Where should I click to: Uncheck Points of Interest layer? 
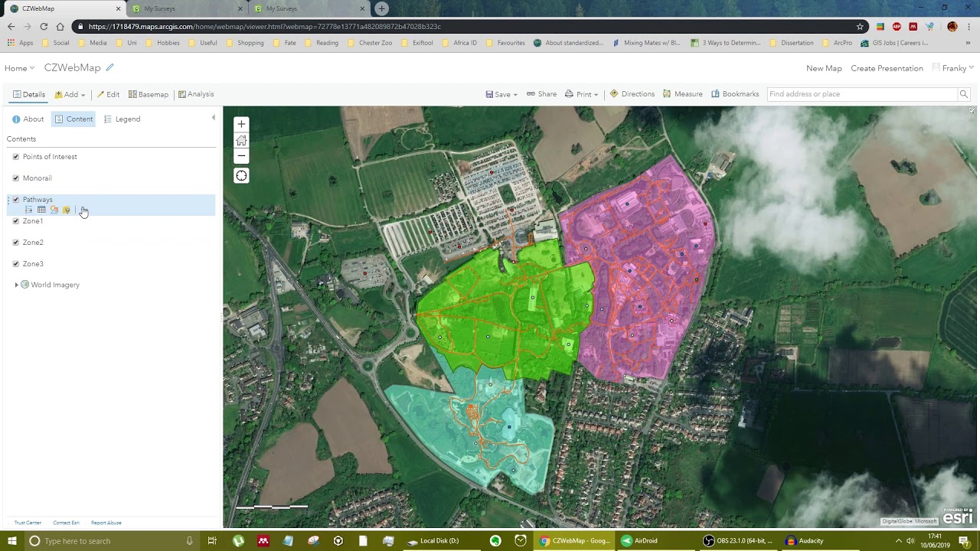click(x=16, y=157)
